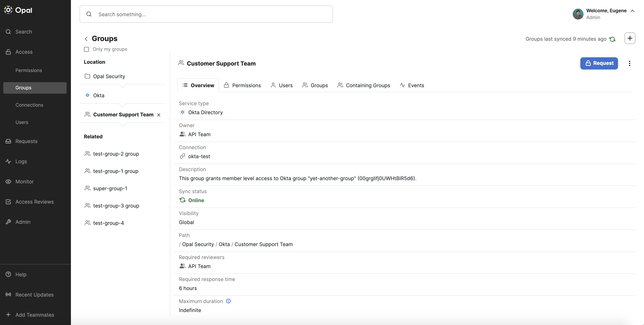Click the green groups sync refresh icon
Screen dimensions: 644x325
pyautogui.click(x=612, y=39)
